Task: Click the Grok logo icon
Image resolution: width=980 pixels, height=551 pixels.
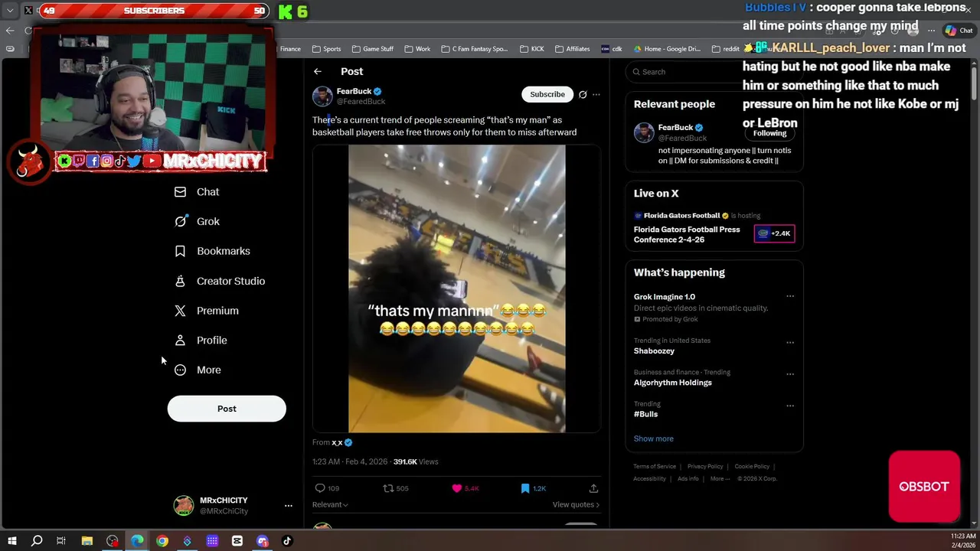Action: [180, 221]
